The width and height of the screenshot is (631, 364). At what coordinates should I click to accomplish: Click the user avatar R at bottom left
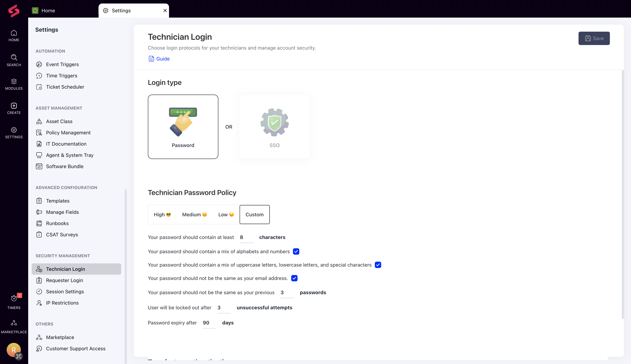[14, 350]
